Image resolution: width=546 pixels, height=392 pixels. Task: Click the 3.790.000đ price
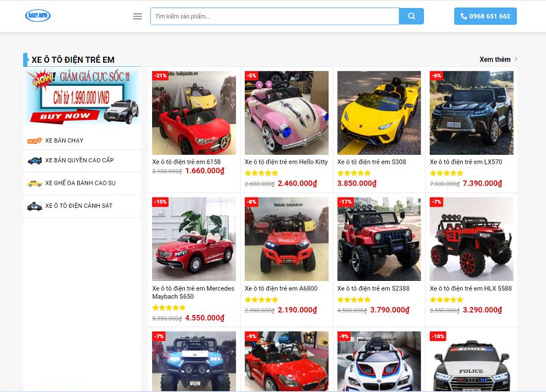tap(390, 310)
